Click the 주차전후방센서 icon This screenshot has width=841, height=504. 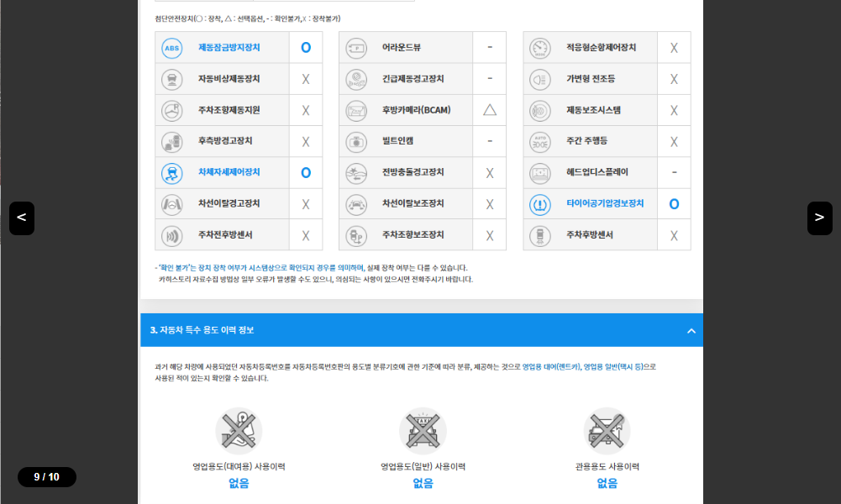coord(172,236)
